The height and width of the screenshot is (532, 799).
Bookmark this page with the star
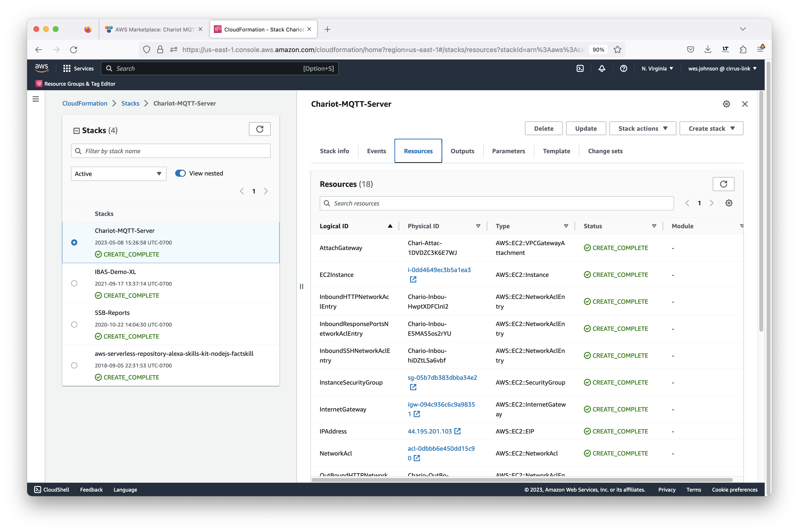[617, 50]
